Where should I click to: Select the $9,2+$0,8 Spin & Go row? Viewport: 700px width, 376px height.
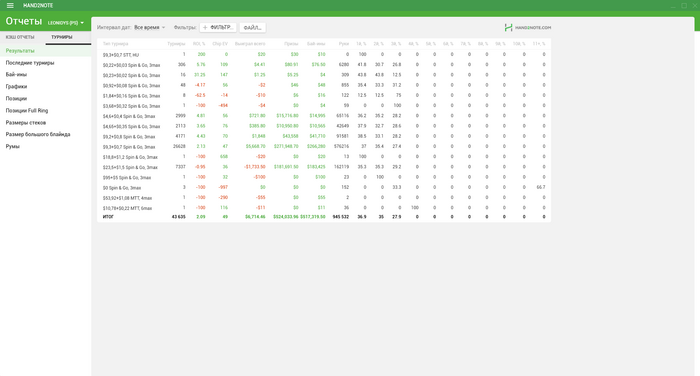click(324, 137)
